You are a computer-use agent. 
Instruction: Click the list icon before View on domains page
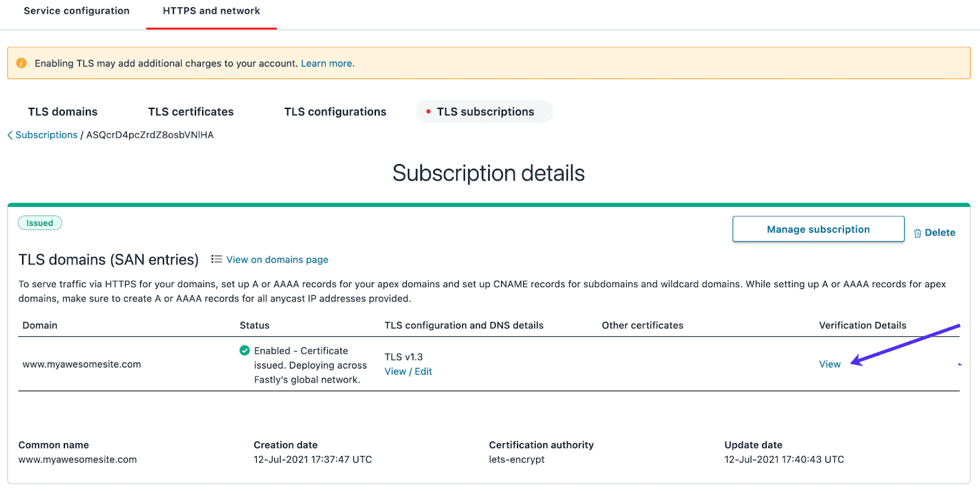(216, 259)
